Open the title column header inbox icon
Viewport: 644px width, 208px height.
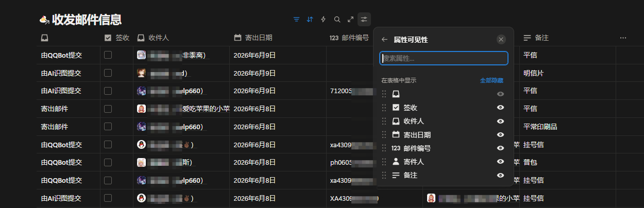coord(45,38)
